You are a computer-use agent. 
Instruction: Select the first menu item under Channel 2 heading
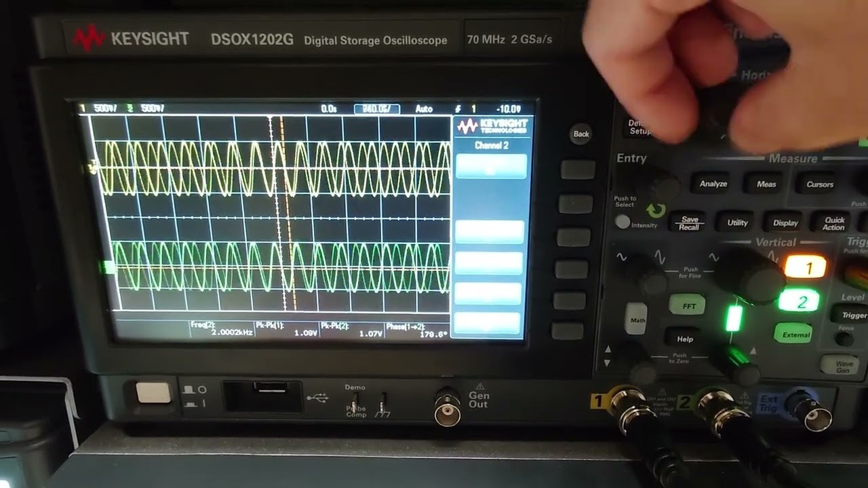(x=491, y=167)
